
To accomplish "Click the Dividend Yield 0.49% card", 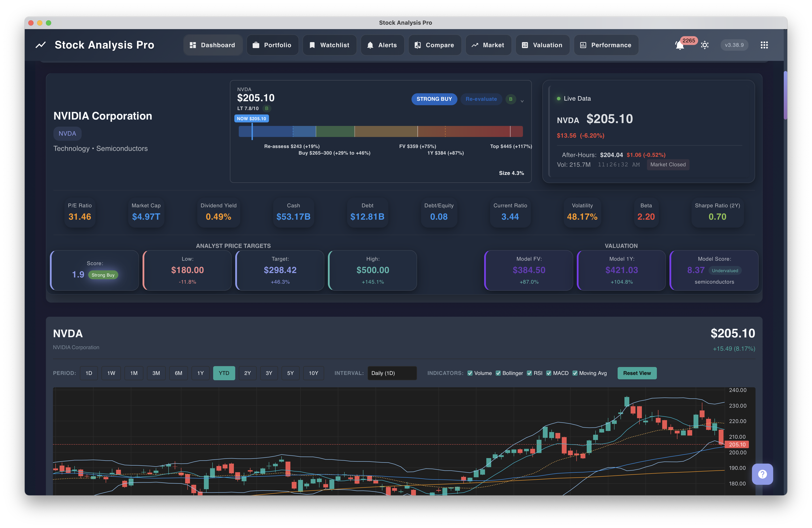I will pos(218,212).
